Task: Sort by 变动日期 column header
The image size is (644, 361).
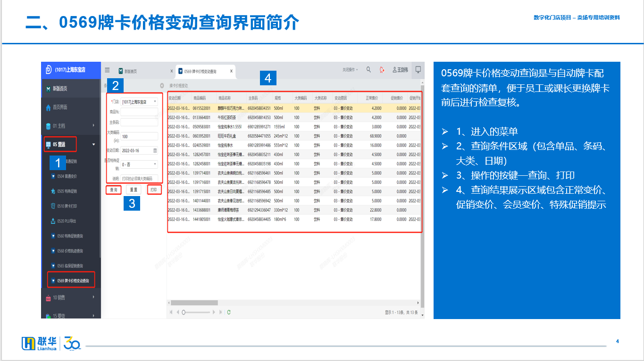Action: coord(179,98)
